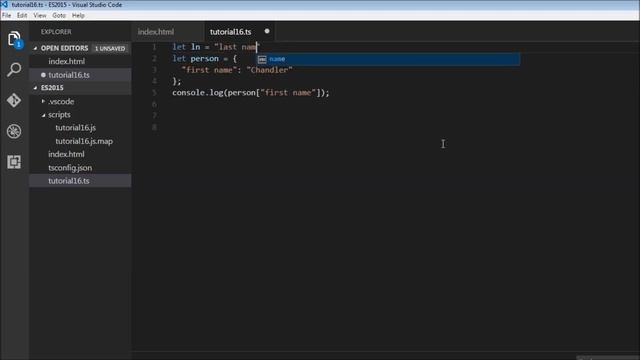Open the Debug view icon
This screenshot has height=360, width=640.
coord(14,131)
